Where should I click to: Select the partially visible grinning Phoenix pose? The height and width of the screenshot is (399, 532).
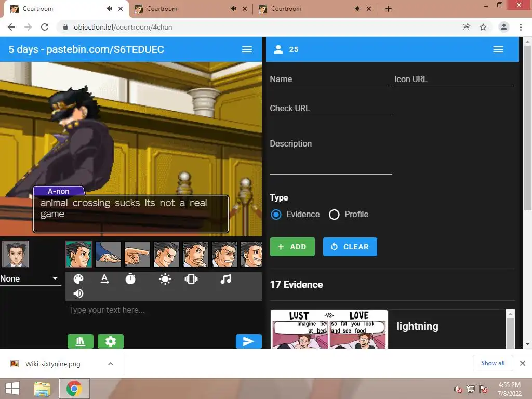click(251, 254)
